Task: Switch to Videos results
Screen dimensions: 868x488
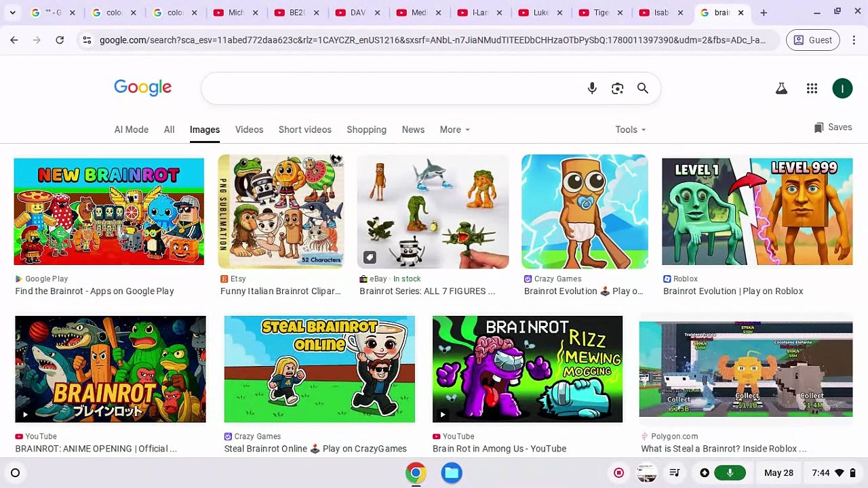Action: point(249,129)
